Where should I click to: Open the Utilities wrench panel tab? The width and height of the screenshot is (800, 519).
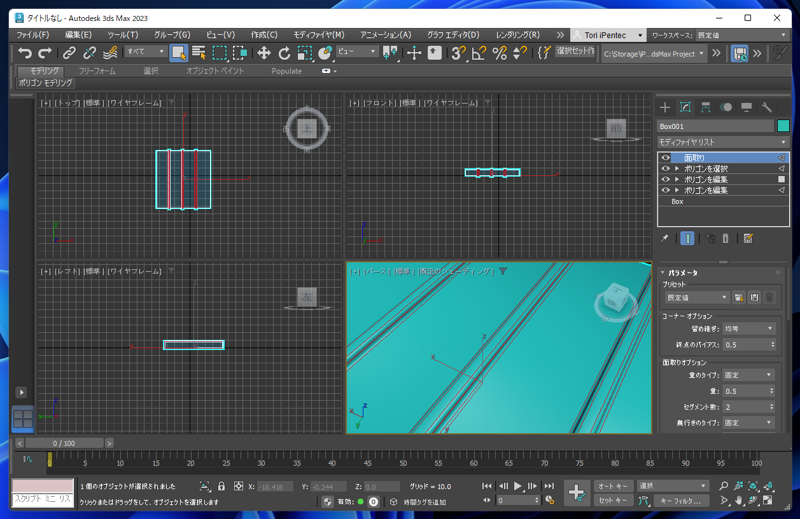[x=766, y=107]
